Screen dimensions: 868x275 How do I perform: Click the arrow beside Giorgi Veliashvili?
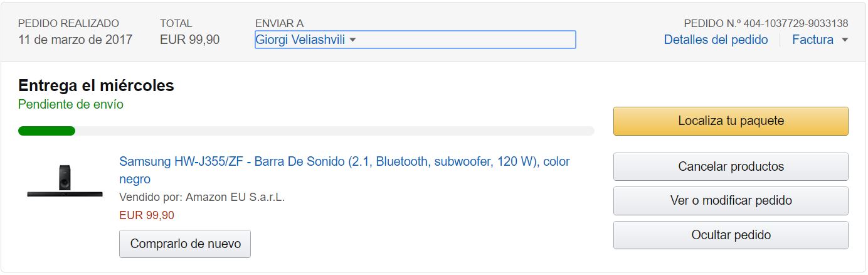(x=352, y=40)
